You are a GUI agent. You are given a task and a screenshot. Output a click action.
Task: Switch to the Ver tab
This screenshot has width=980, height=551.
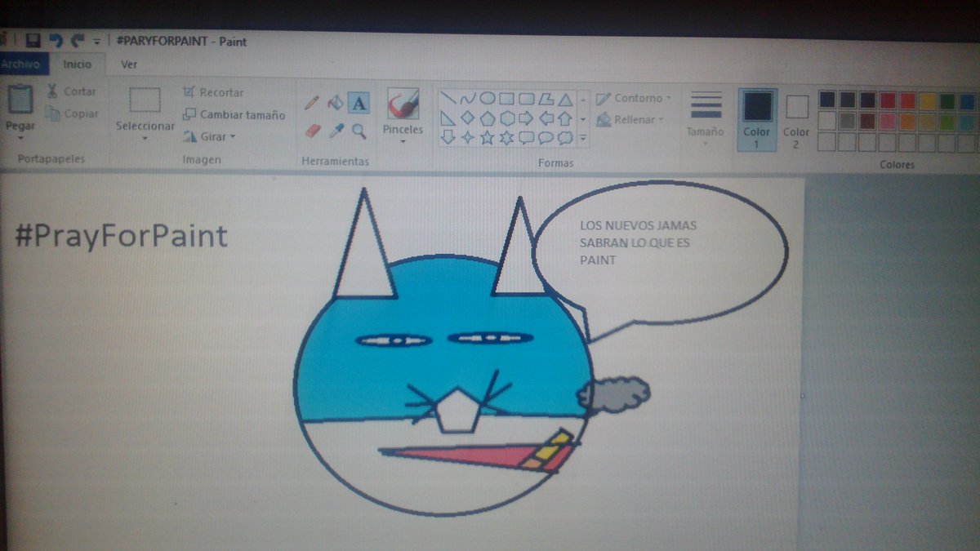click(x=129, y=64)
